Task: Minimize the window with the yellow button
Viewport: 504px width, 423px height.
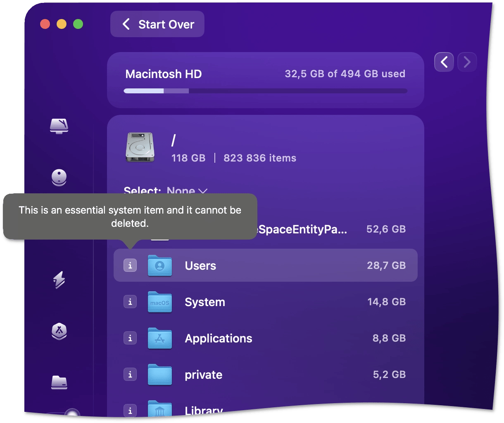Action: 62,24
